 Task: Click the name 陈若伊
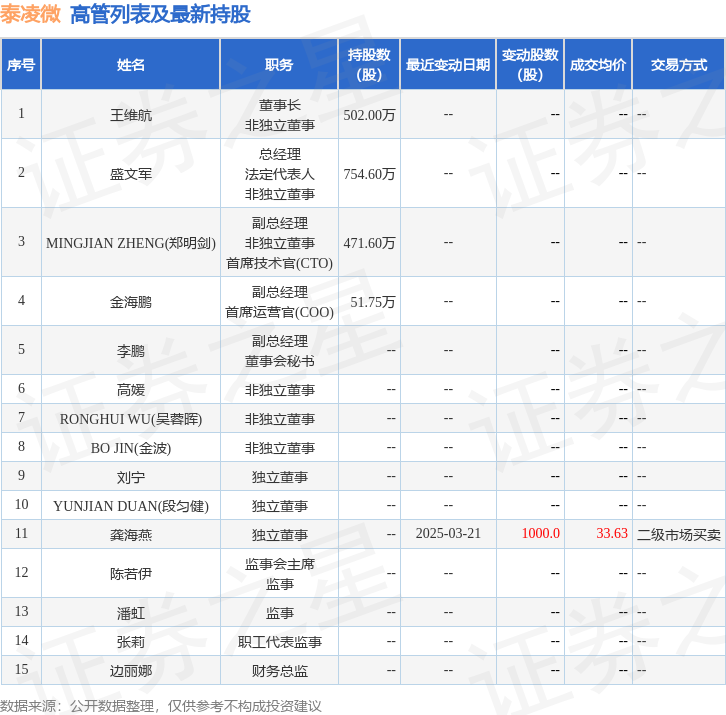[x=131, y=574]
